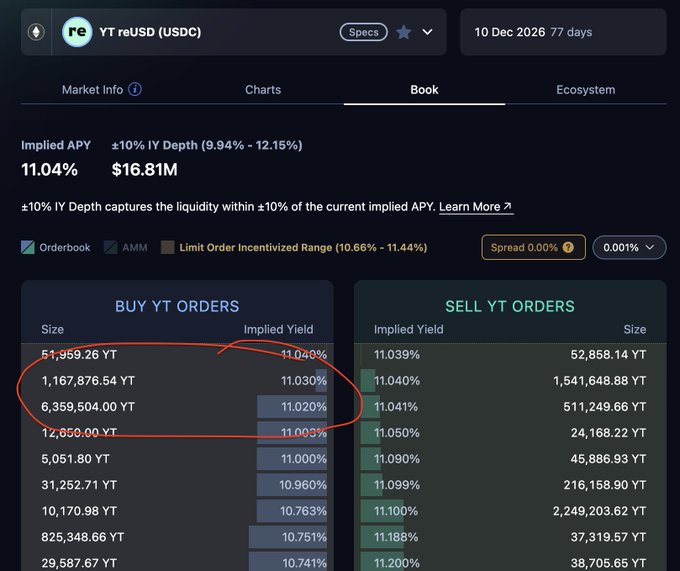Screen dimensions: 680x571
Task: Click sell implied yield 11.188%
Action: 396,537
